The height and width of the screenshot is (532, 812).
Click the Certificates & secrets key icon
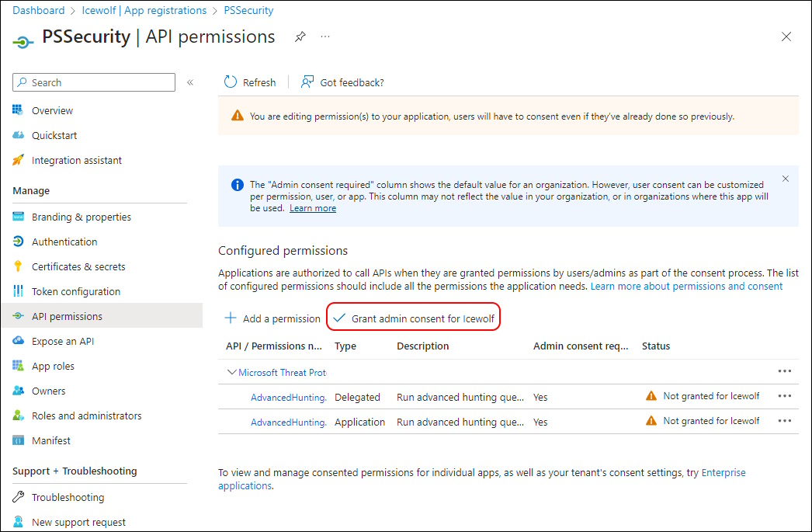tap(18, 266)
